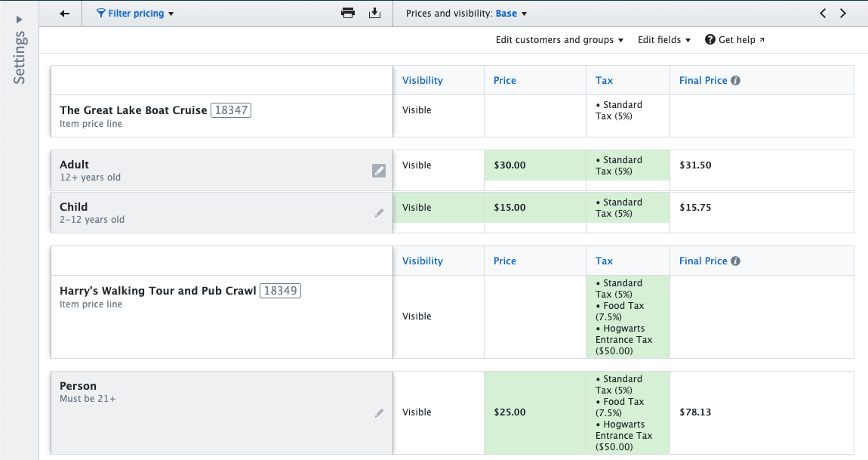This screenshot has width=868, height=460.
Task: Click Person row tax list cell
Action: pyautogui.click(x=628, y=413)
